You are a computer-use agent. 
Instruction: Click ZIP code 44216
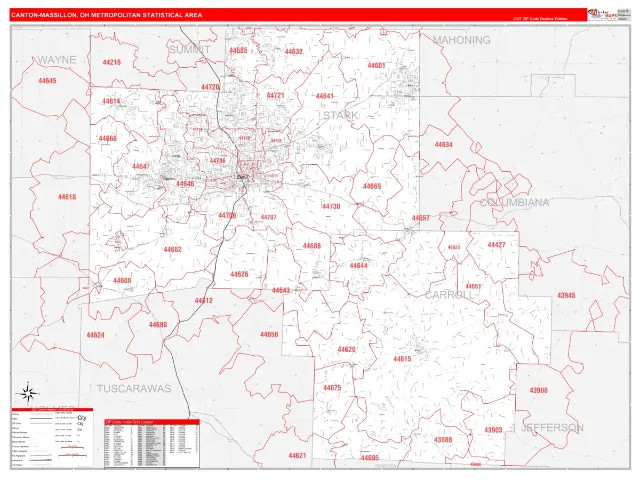111,62
